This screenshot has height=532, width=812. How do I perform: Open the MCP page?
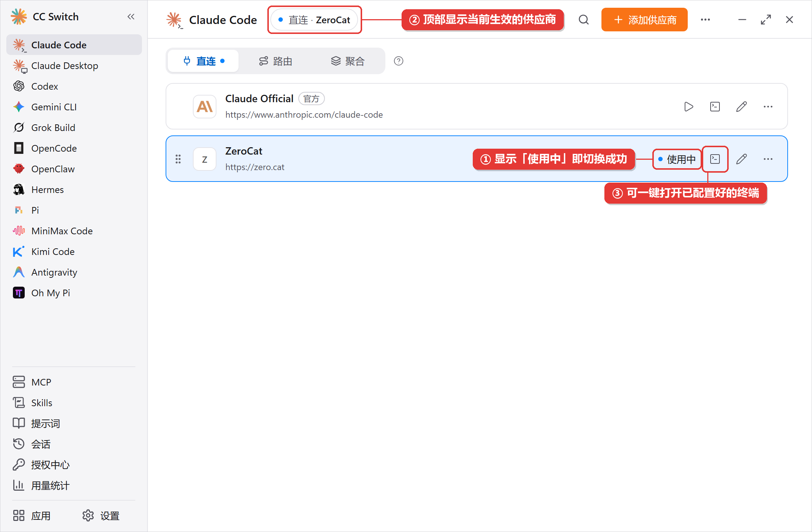tap(74, 382)
